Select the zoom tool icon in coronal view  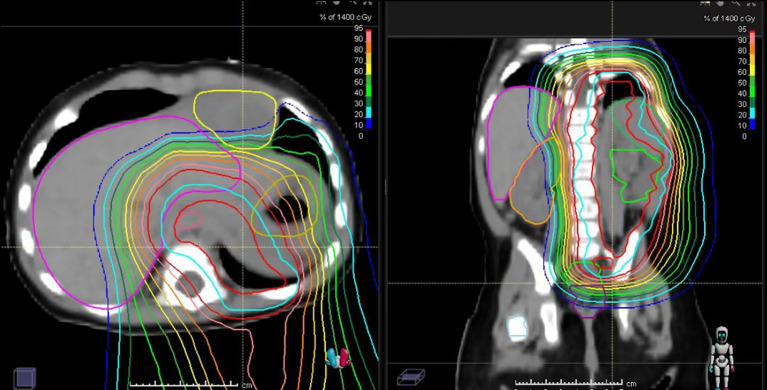[736, 2]
